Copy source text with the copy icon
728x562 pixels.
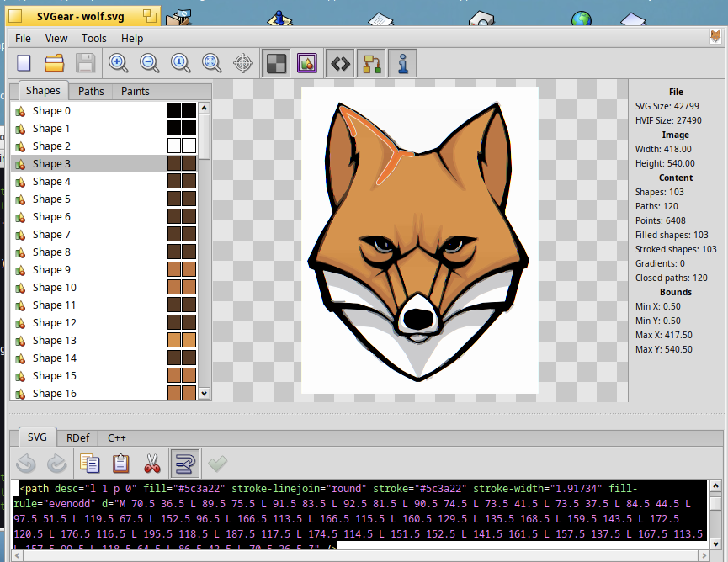click(89, 464)
